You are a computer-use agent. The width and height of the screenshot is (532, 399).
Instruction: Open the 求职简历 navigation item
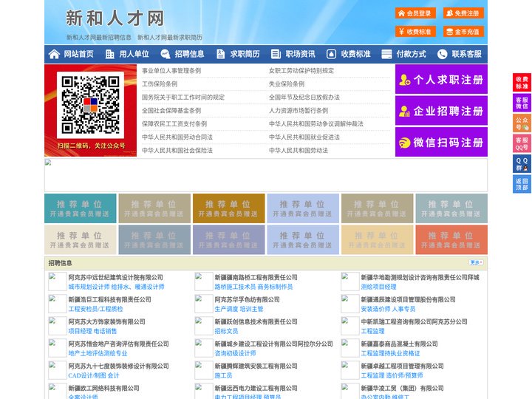click(x=245, y=54)
